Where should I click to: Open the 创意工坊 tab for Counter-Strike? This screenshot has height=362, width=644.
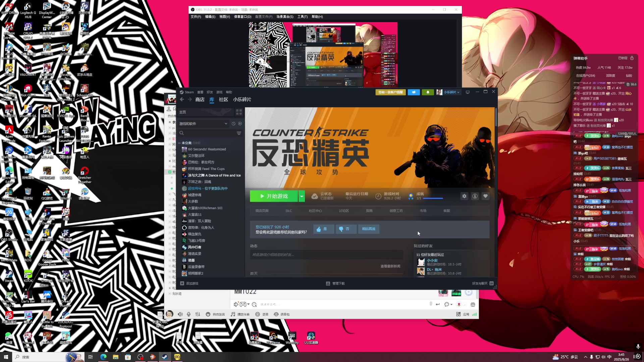coord(396,211)
